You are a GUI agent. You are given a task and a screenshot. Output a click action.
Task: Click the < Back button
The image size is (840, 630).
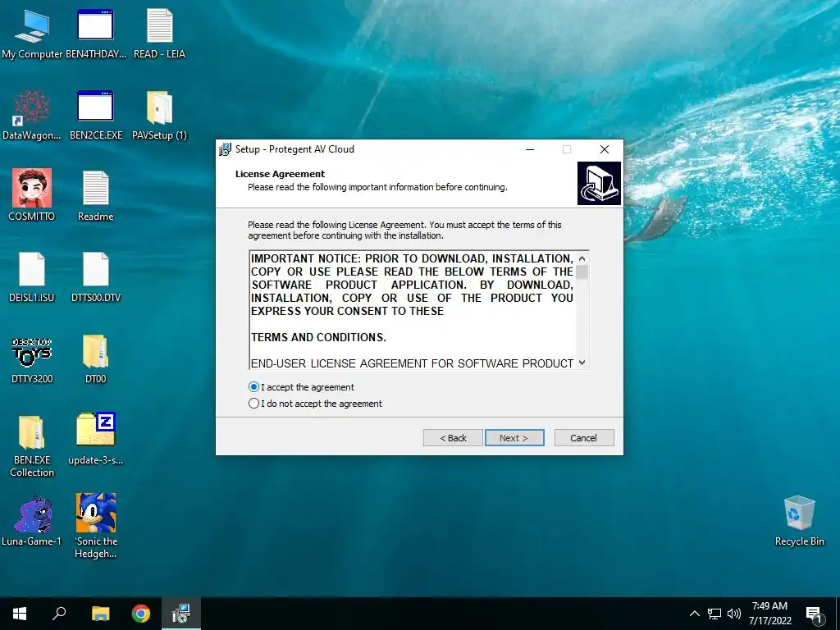(453, 438)
